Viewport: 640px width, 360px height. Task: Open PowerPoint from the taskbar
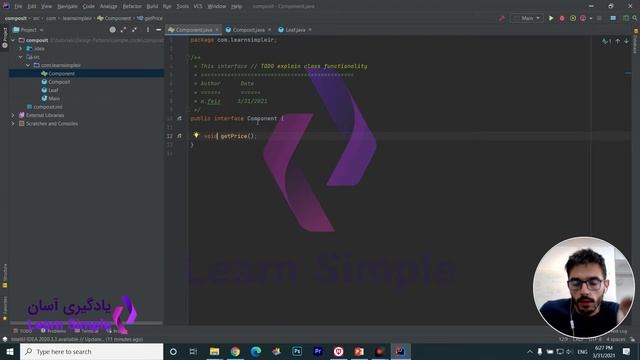point(359,351)
